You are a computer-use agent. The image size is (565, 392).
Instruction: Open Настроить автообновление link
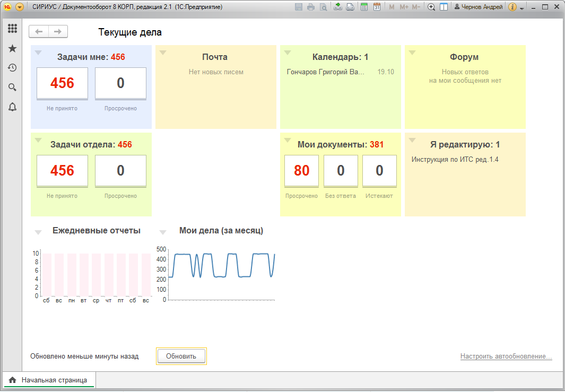pyautogui.click(x=506, y=356)
